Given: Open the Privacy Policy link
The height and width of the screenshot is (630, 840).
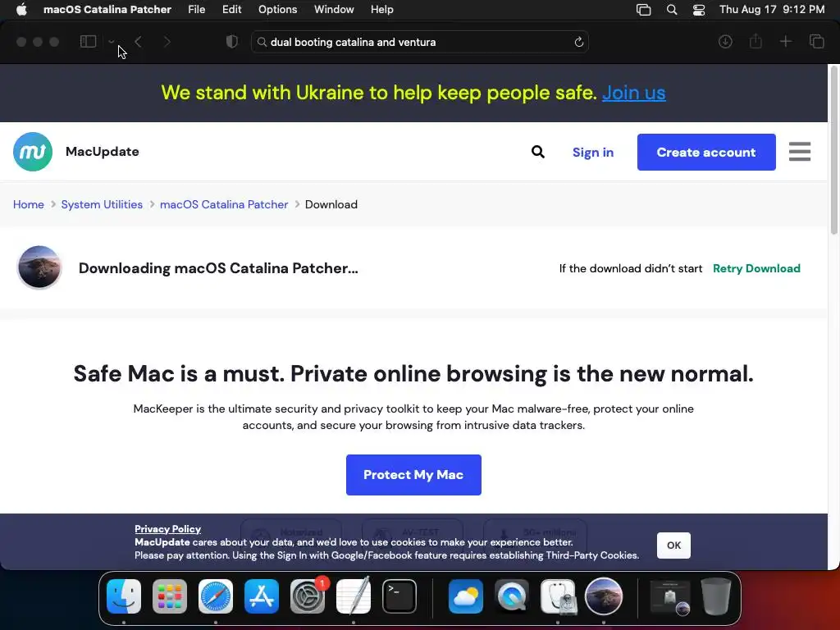Looking at the screenshot, I should pyautogui.click(x=167, y=529).
